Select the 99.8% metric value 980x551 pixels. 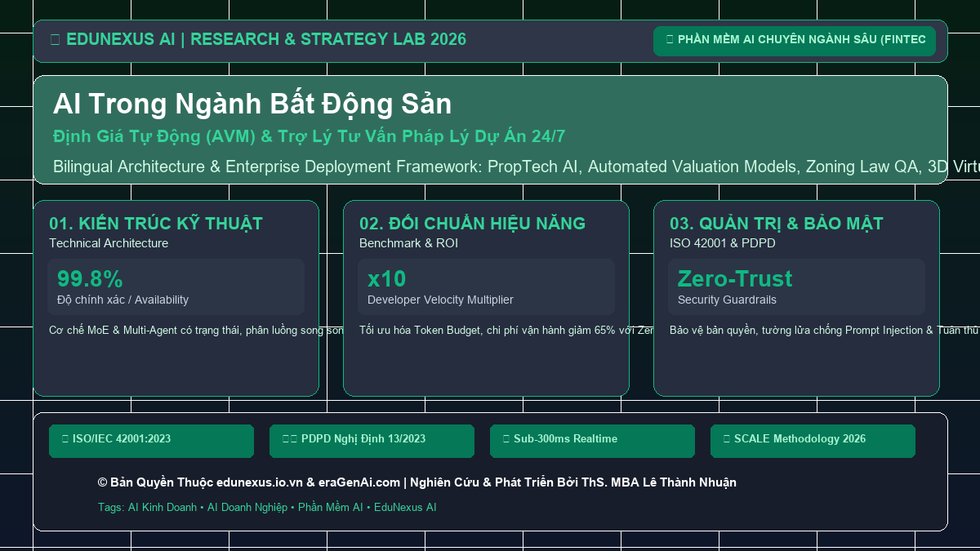(90, 278)
